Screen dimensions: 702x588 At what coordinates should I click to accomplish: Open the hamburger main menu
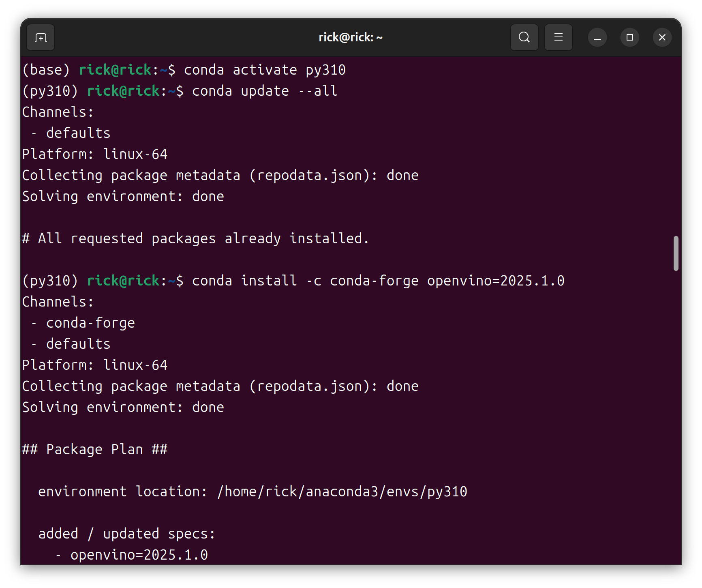[x=558, y=37]
